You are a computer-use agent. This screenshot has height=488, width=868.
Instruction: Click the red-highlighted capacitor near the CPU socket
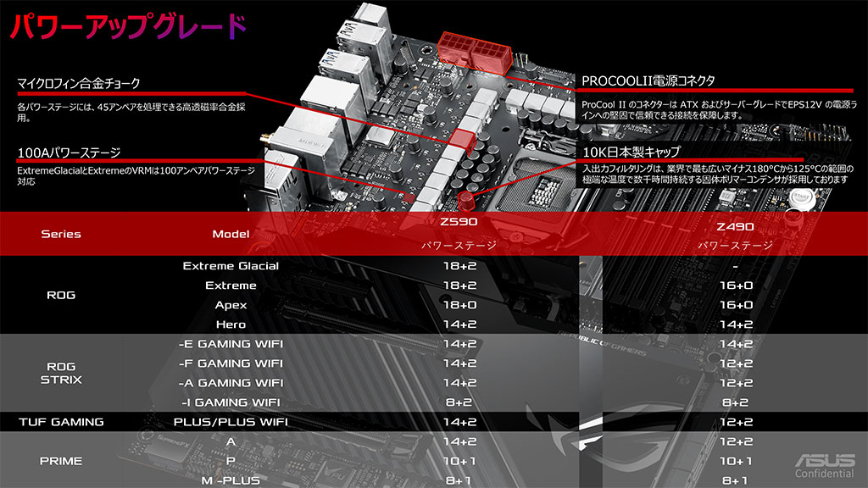point(467,201)
